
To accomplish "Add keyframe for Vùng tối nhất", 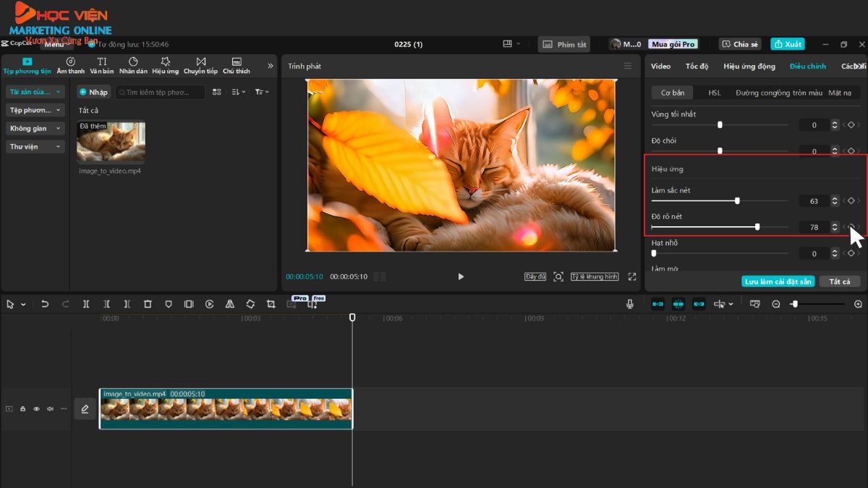I will (x=851, y=125).
